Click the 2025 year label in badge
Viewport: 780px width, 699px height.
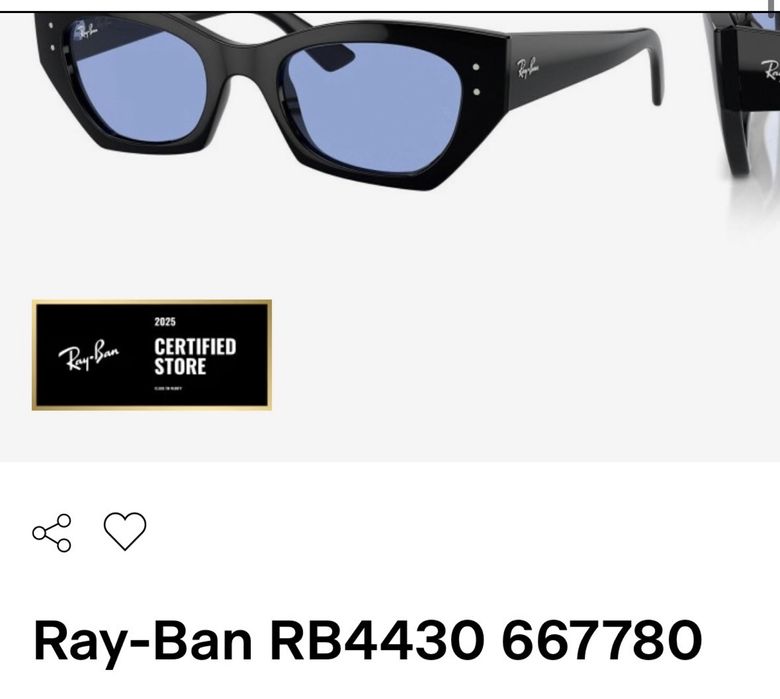165,321
